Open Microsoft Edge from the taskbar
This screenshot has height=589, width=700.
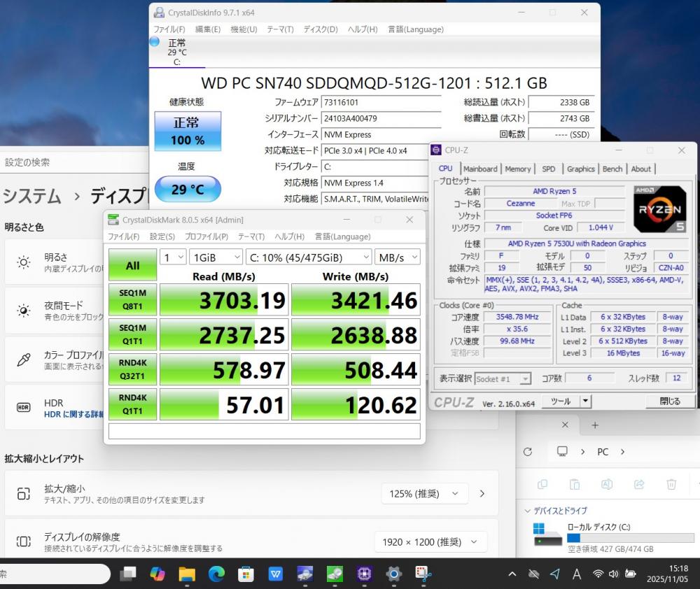[216, 574]
